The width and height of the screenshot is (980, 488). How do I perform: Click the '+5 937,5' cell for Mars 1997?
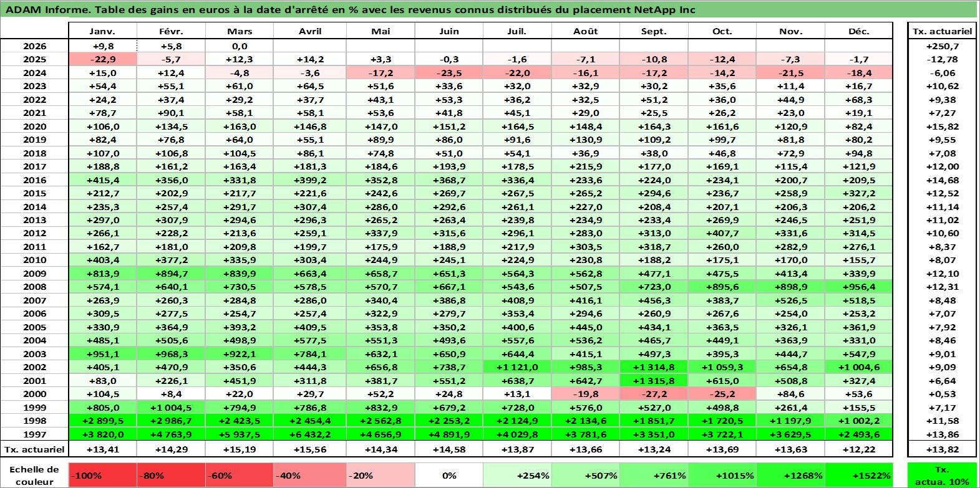tap(240, 434)
